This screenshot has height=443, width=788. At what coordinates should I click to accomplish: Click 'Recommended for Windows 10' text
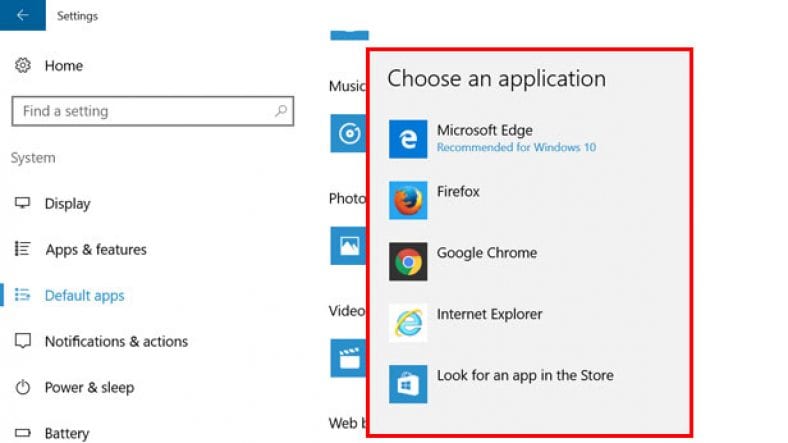click(x=516, y=147)
